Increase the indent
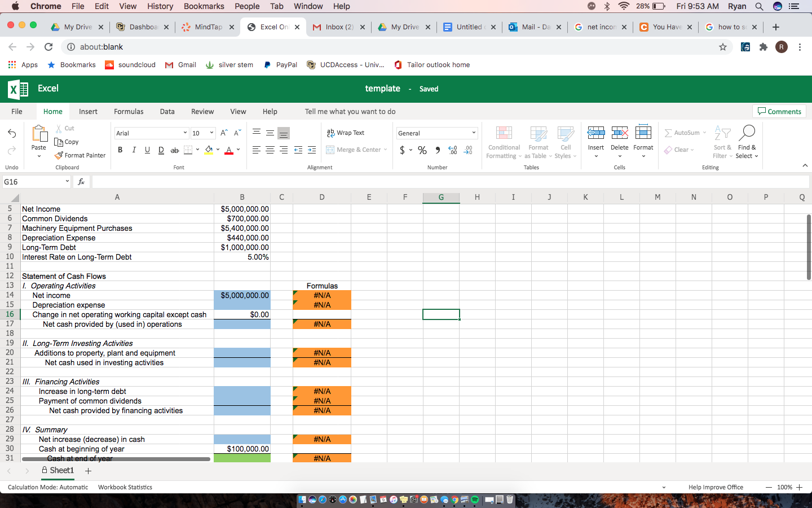Viewport: 812px width, 508px height. pos(312,150)
